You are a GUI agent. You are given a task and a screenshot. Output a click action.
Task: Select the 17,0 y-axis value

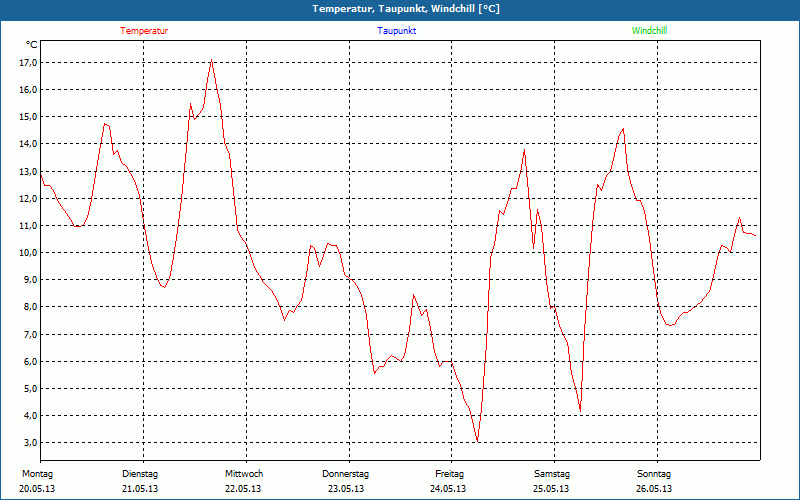27,62
